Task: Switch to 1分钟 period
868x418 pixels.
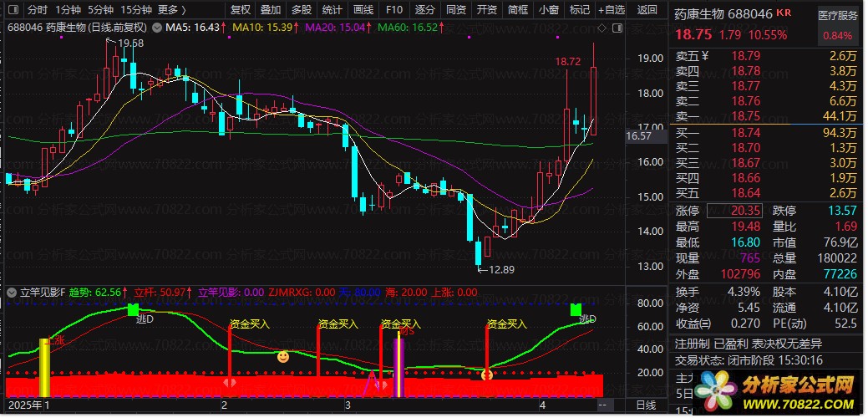Action: [x=69, y=10]
